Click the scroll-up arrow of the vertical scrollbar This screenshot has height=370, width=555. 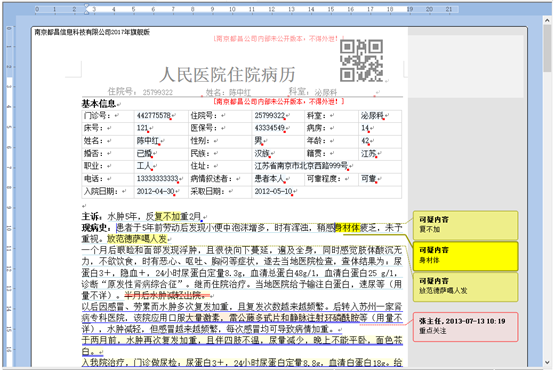tap(548, 20)
